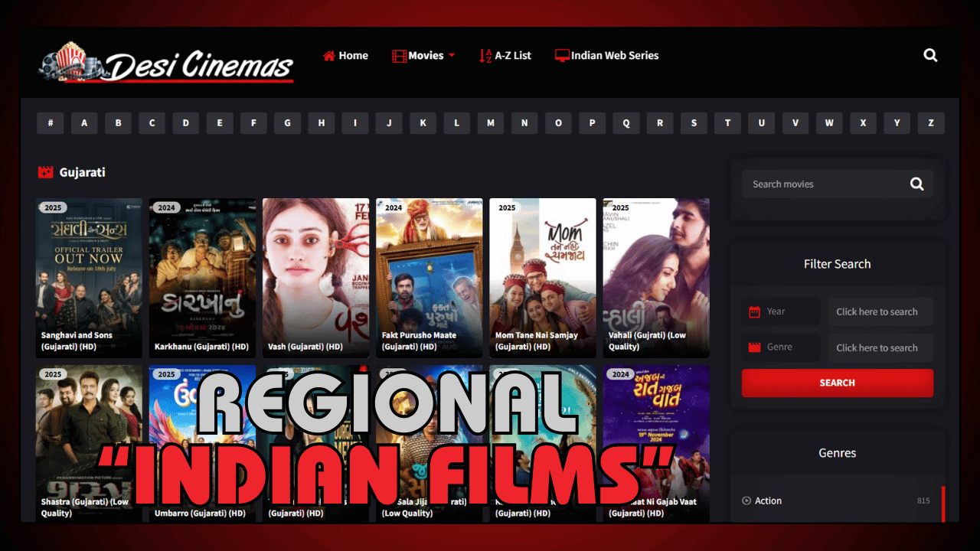The height and width of the screenshot is (551, 980).
Task: Open Mom Tane Nai Samjay poster
Action: (543, 278)
